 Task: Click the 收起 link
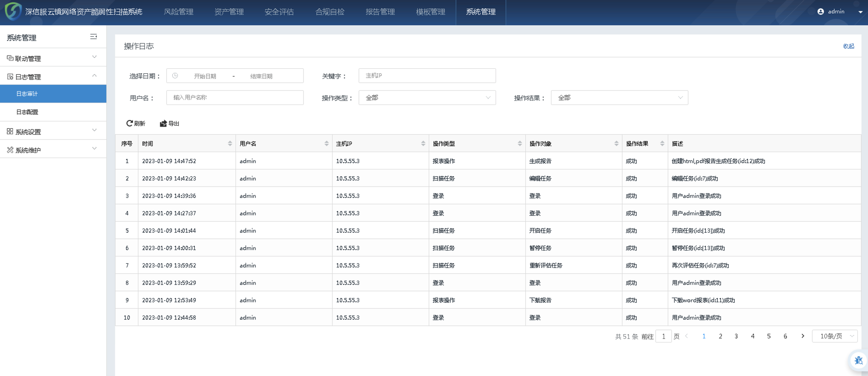click(848, 46)
